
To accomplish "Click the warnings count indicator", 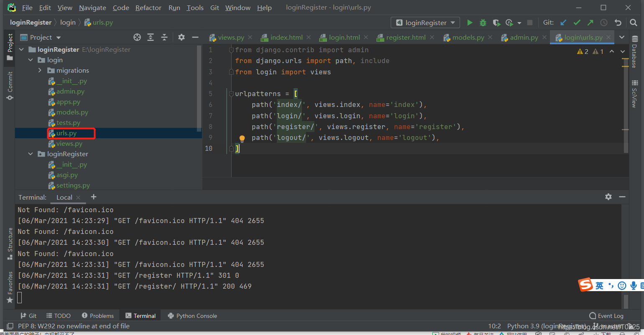I will click(583, 51).
